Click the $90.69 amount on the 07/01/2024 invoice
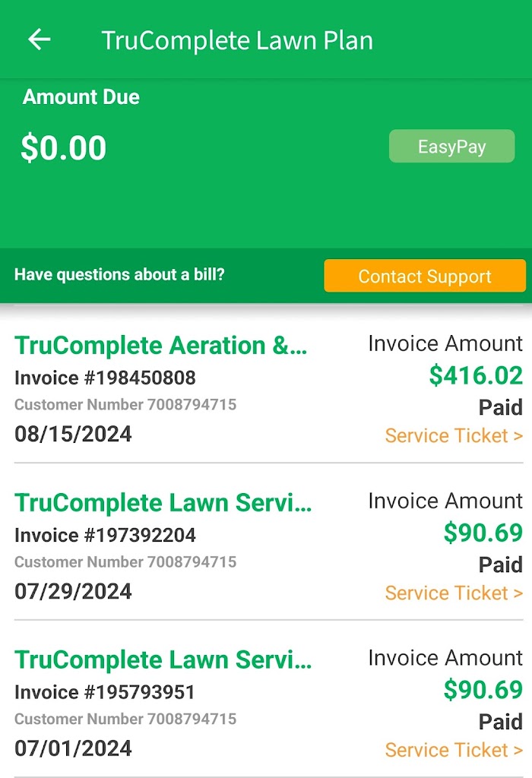 pyautogui.click(x=483, y=690)
